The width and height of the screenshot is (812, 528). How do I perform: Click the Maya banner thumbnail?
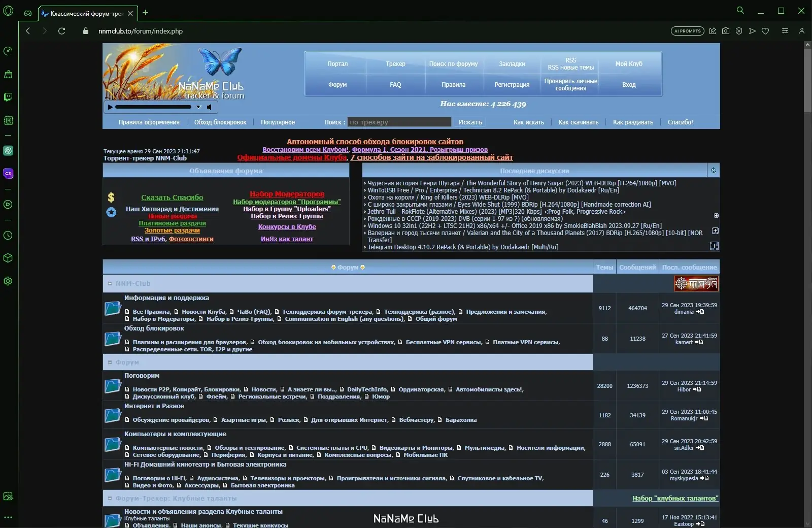point(696,283)
